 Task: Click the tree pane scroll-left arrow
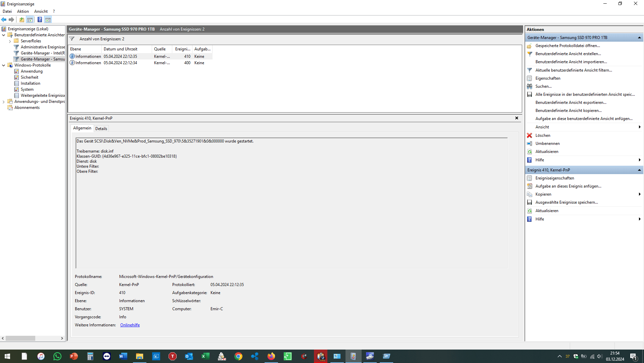[x=3, y=338]
